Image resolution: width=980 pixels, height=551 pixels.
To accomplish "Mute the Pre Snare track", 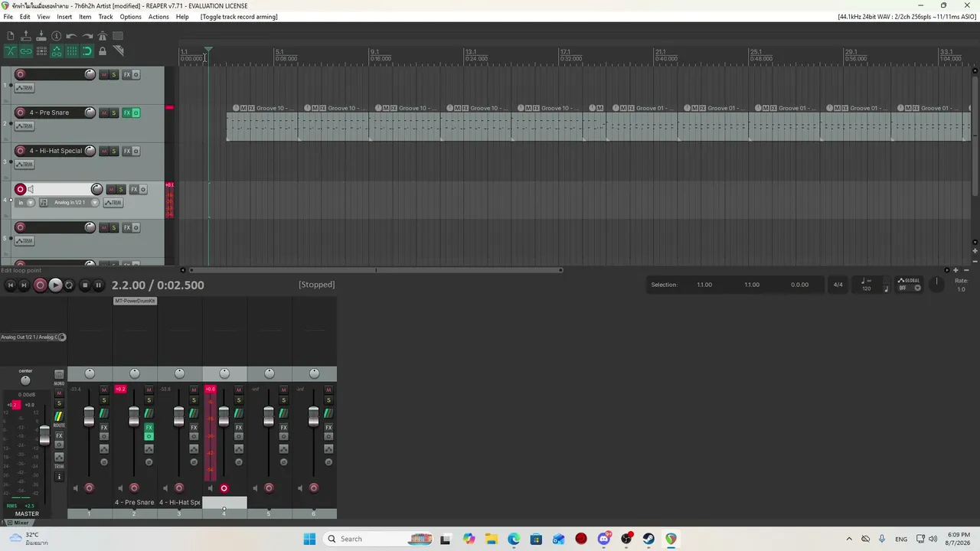I will pos(104,112).
